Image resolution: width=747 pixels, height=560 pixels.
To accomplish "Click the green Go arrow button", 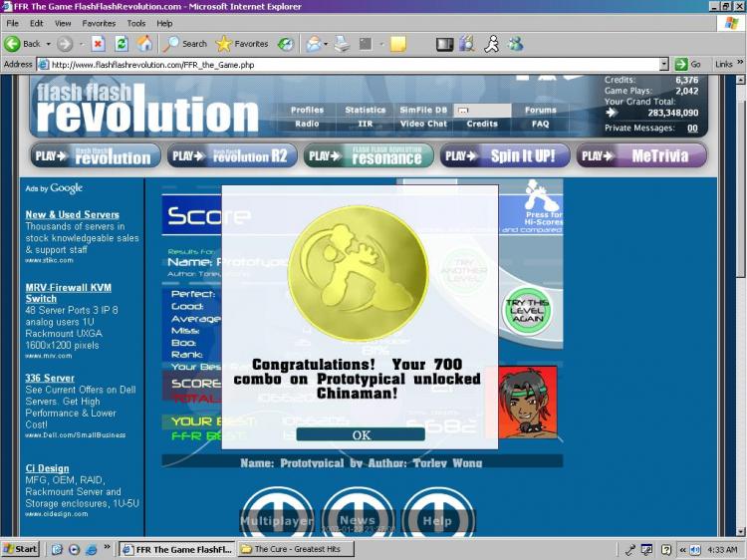I will coord(681,64).
